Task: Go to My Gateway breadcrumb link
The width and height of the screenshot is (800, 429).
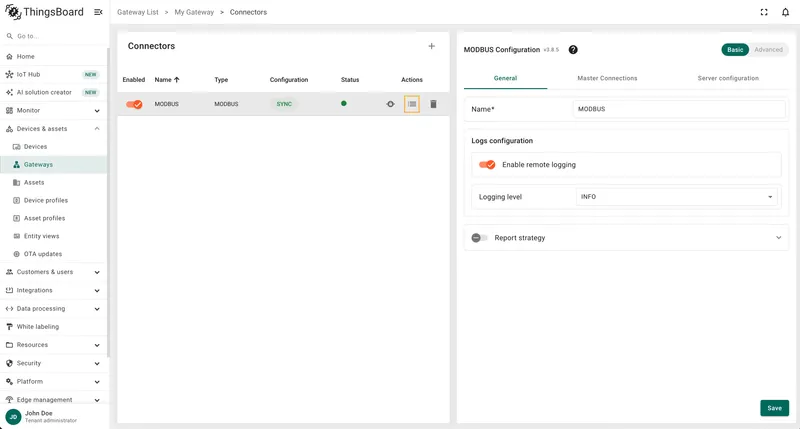Action: [194, 12]
